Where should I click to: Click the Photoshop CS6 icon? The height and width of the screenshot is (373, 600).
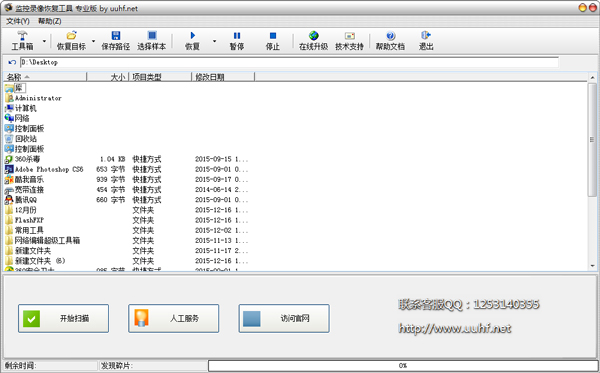9,169
